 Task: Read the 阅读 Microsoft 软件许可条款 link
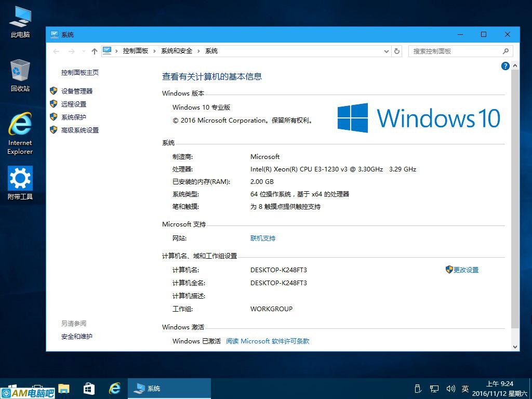point(268,341)
